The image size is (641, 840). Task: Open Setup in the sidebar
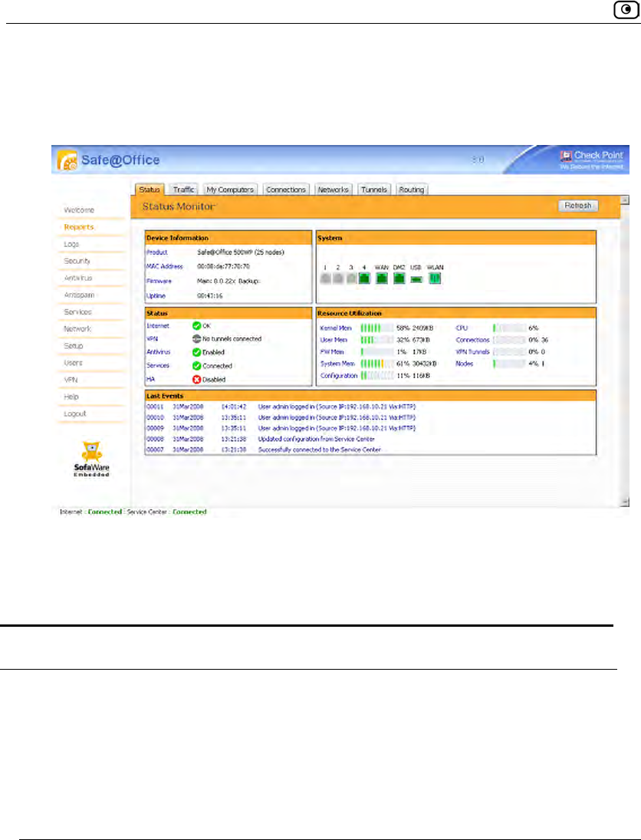tap(74, 346)
